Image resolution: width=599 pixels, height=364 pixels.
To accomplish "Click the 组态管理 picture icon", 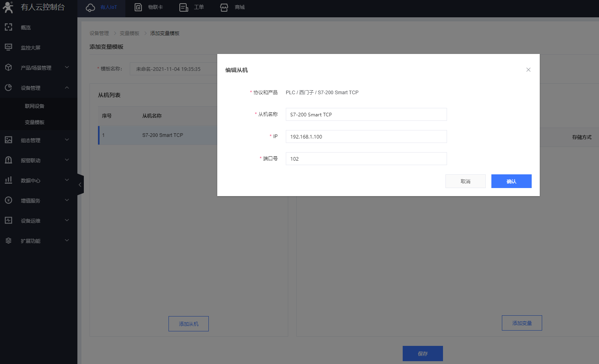I will coord(8,140).
